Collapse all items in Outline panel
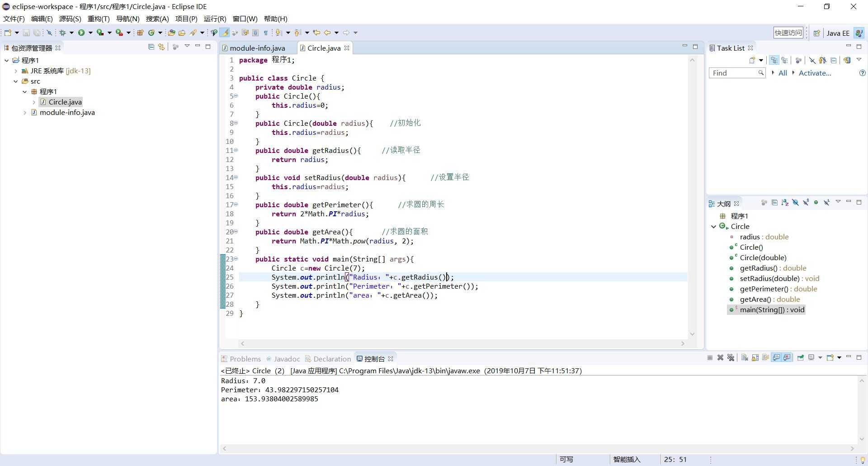 click(774, 203)
